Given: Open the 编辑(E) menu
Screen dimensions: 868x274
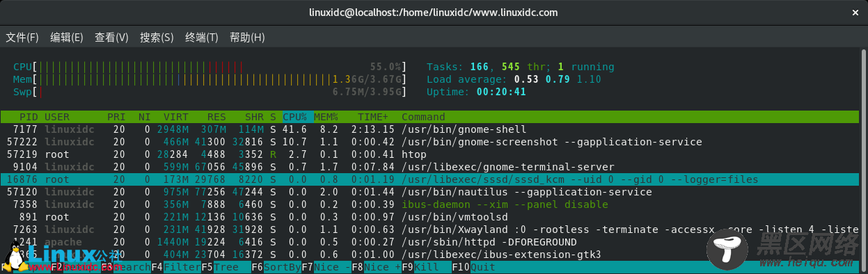Looking at the screenshot, I should point(67,38).
